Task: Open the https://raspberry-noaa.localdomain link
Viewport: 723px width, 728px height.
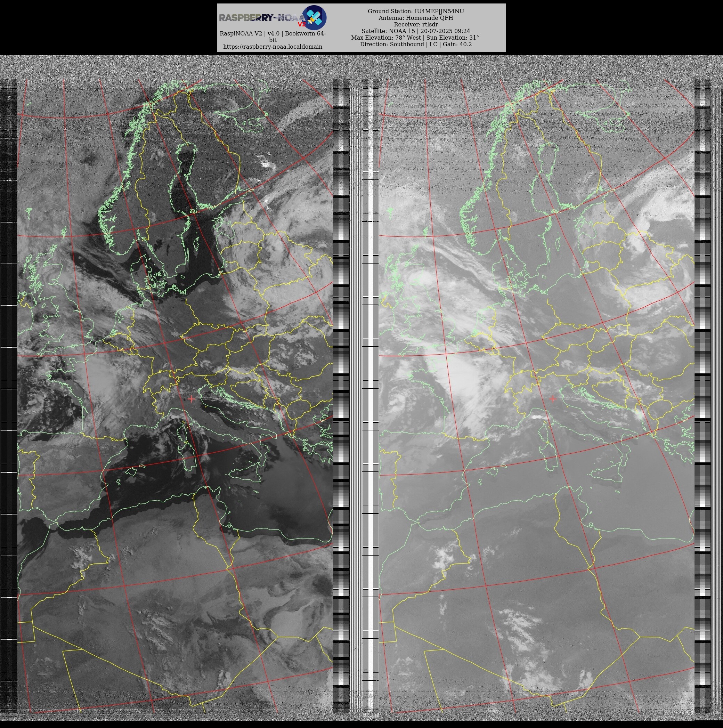Action: tap(273, 47)
